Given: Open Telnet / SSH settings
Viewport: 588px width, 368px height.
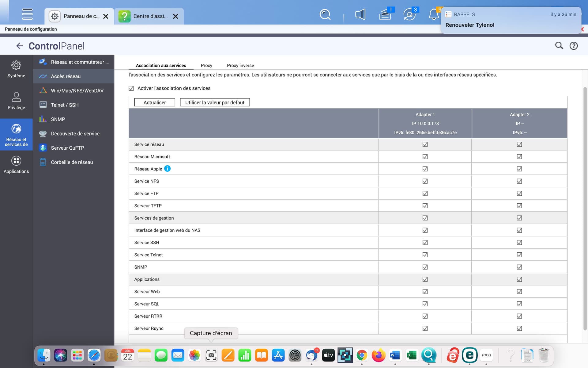Looking at the screenshot, I should click(73, 105).
